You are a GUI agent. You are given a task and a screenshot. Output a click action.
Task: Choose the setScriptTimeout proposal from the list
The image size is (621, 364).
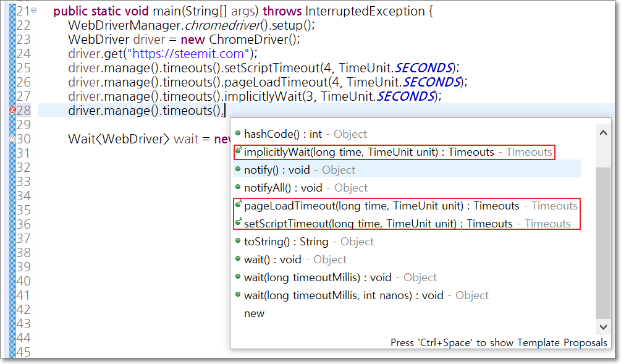coord(408,224)
